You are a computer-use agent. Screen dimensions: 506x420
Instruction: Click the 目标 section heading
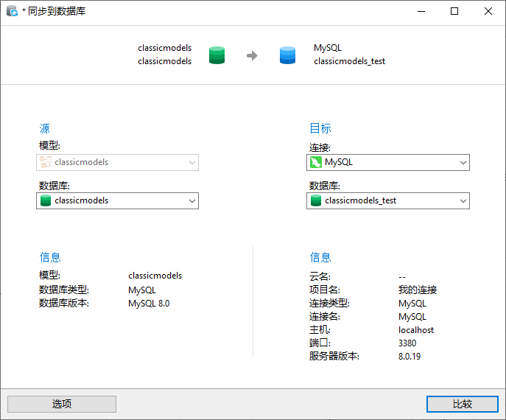point(320,128)
